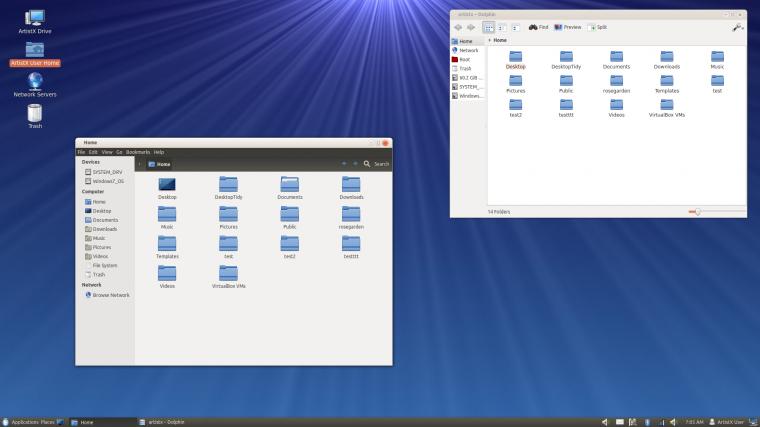Viewport: 760px width, 427px height.
Task: Select Desktop in Nautilus sidebar
Action: click(98, 211)
